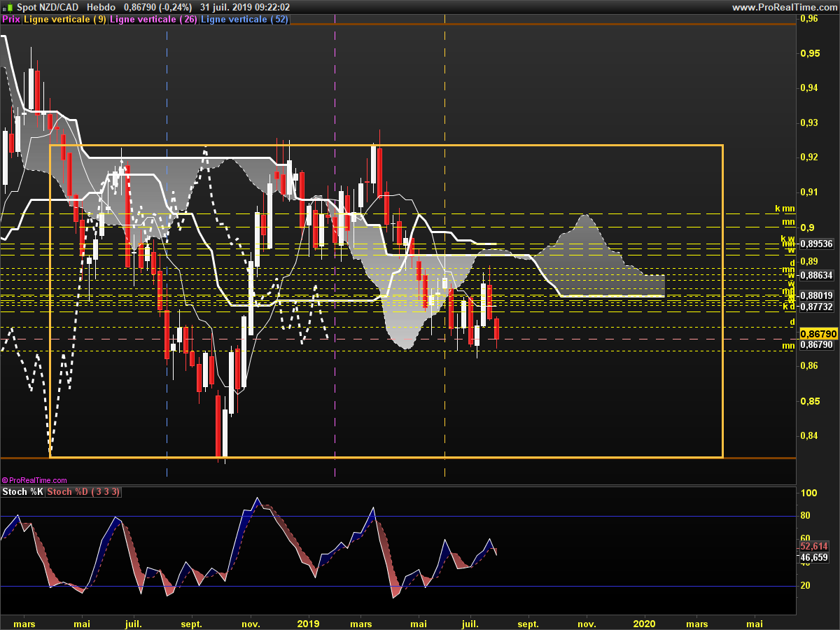
Task: Click the 0,92 price axis label
Action: (x=808, y=157)
